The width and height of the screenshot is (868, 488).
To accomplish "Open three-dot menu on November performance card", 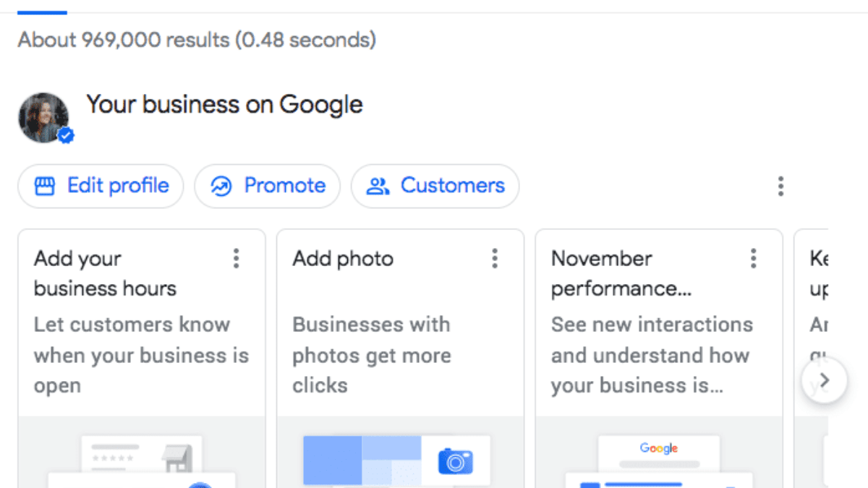I will click(753, 258).
